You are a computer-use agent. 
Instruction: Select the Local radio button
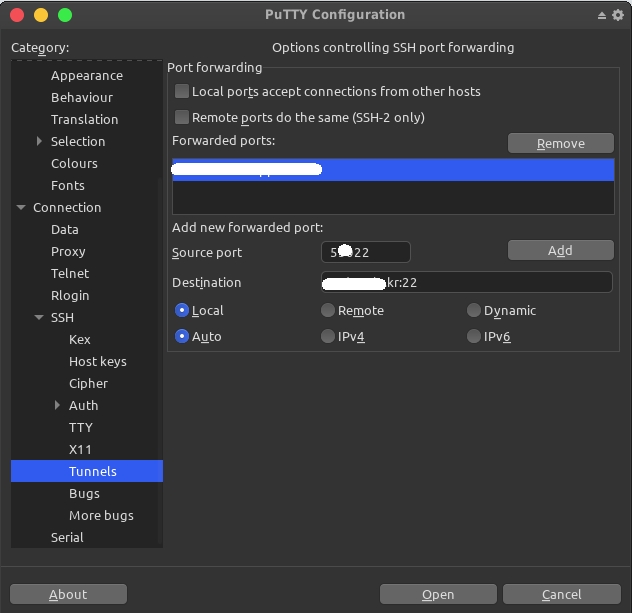pos(182,310)
